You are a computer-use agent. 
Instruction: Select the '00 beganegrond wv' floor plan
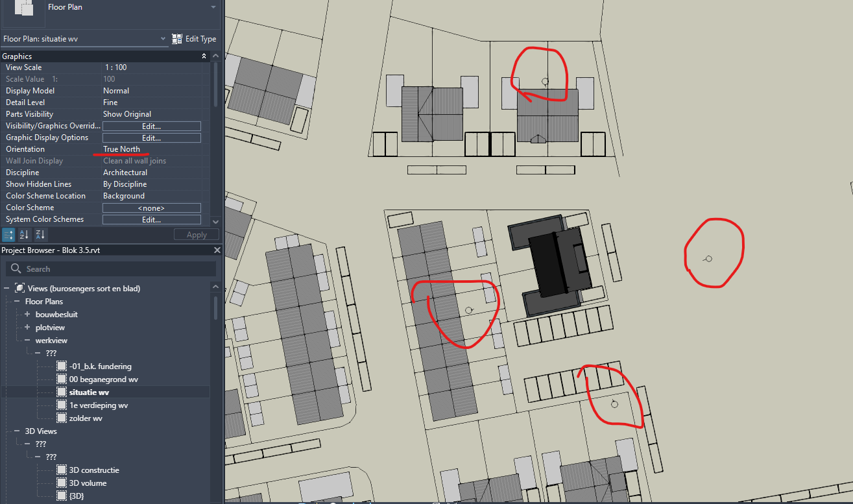(104, 379)
